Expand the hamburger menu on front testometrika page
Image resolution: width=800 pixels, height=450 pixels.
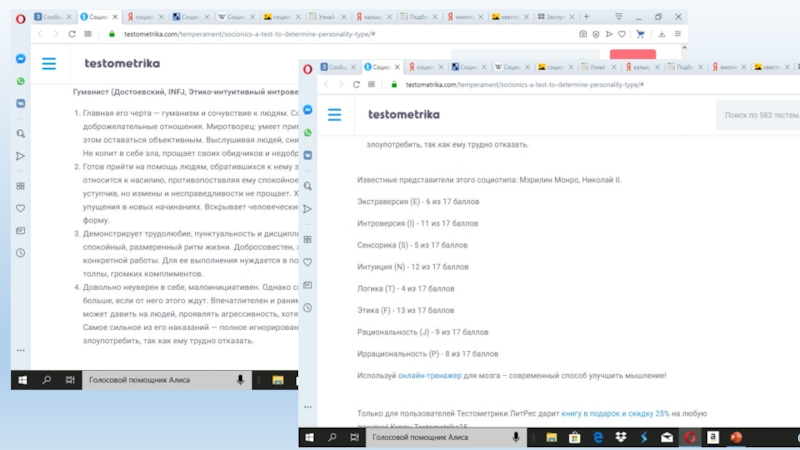click(335, 115)
